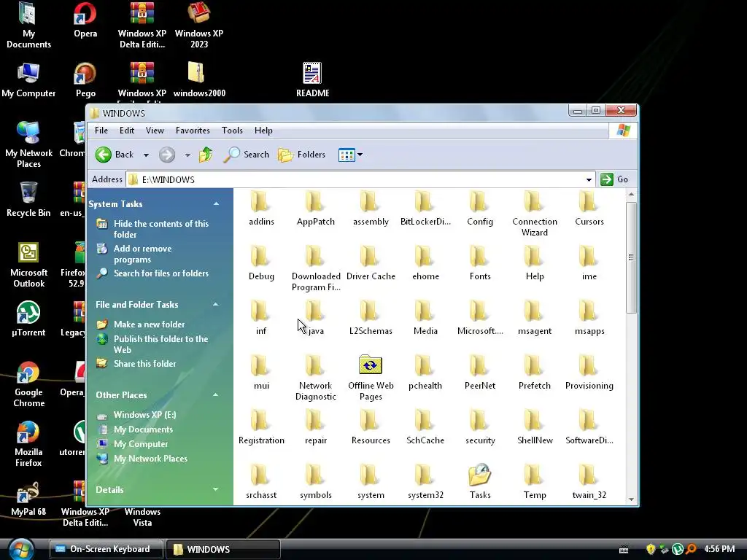Select the My Computer desktop icon
The image size is (747, 560).
click(28, 80)
